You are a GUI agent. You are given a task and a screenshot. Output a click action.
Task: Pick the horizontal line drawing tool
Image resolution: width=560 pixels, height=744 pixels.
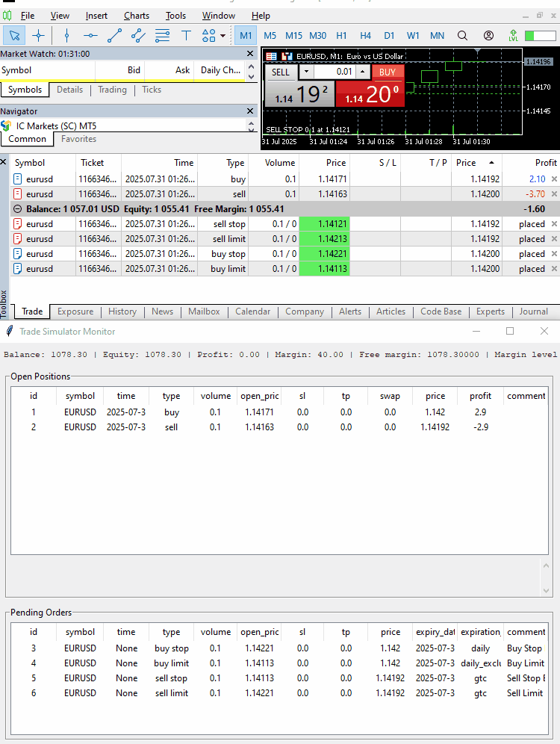click(x=90, y=36)
